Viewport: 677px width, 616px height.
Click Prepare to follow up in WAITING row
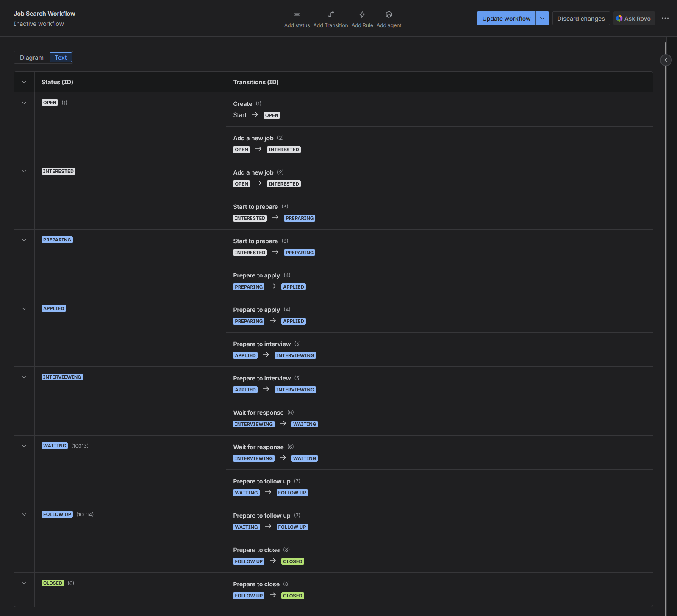(262, 481)
